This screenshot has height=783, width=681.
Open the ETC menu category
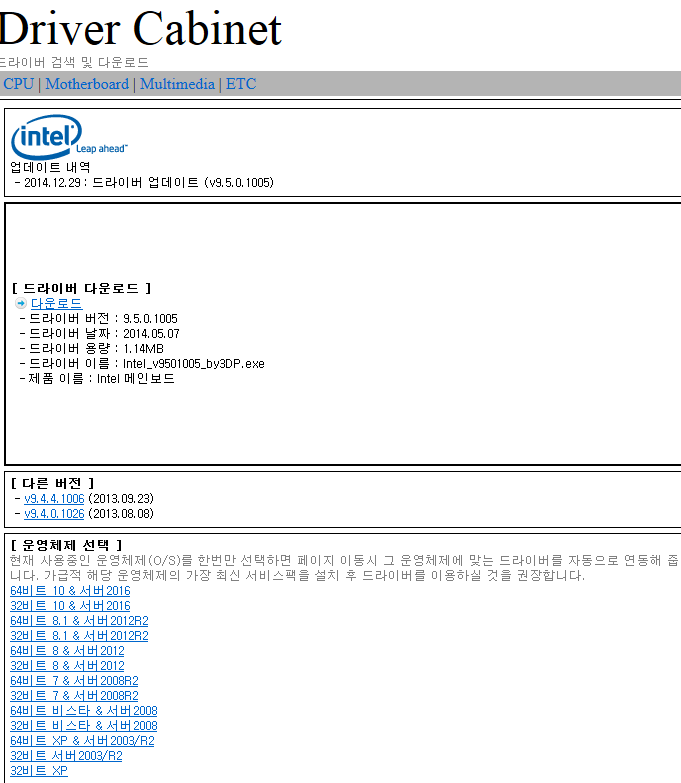point(241,84)
